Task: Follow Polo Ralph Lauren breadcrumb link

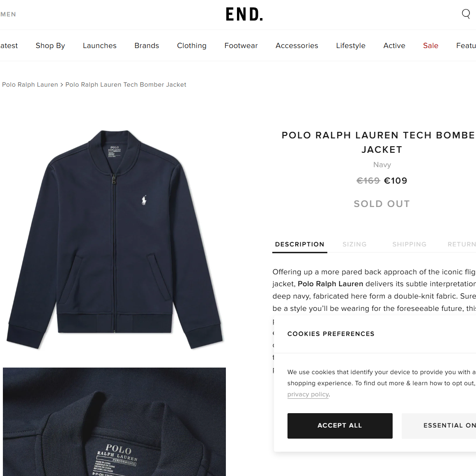Action: coord(30,85)
